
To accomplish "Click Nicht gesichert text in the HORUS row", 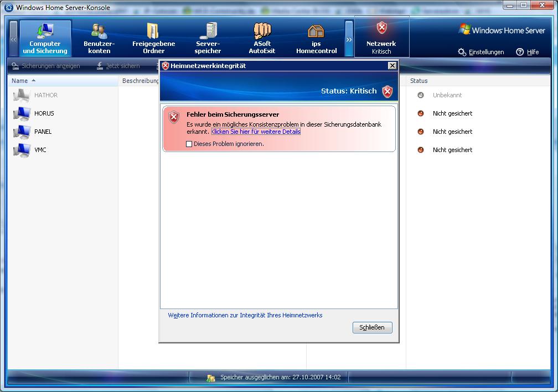I will pos(453,113).
